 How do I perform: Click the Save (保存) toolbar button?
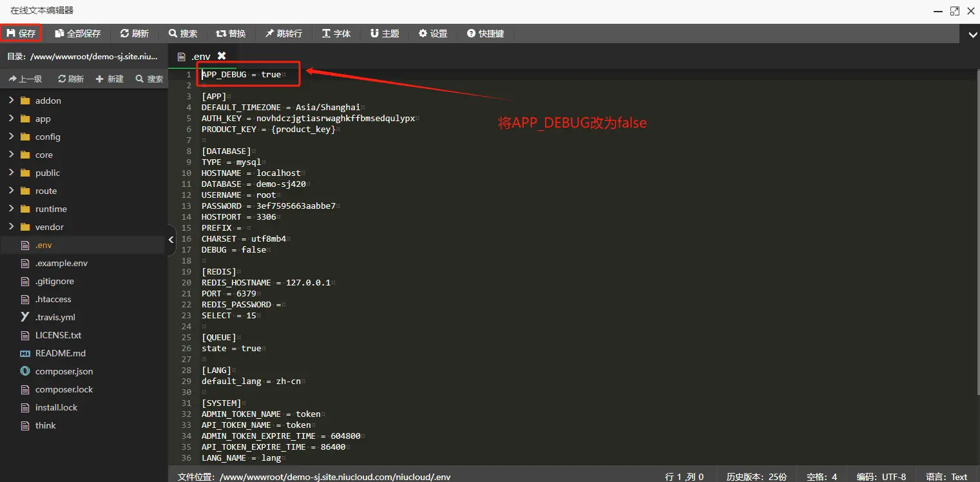pyautogui.click(x=21, y=34)
